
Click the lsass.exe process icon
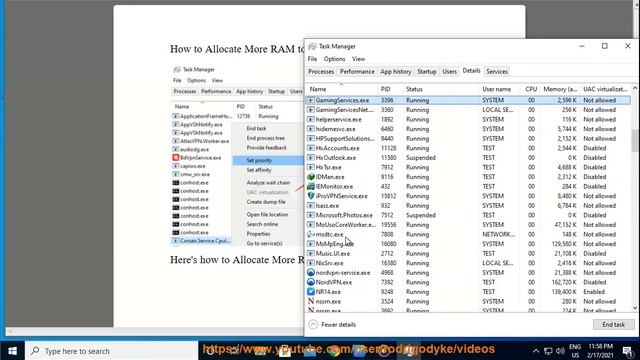click(x=311, y=205)
